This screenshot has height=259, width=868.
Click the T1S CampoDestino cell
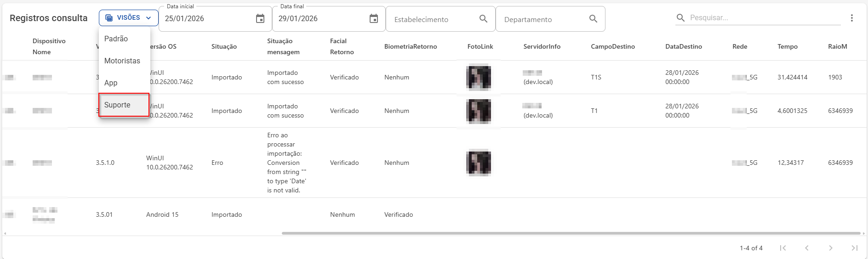coord(596,77)
